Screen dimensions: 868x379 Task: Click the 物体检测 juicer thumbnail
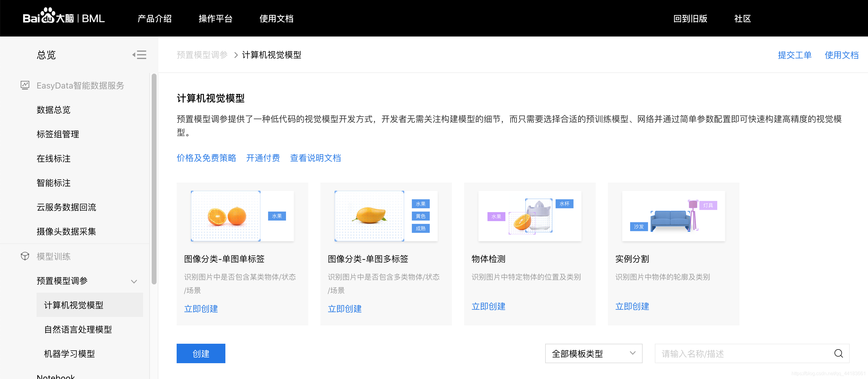point(530,216)
